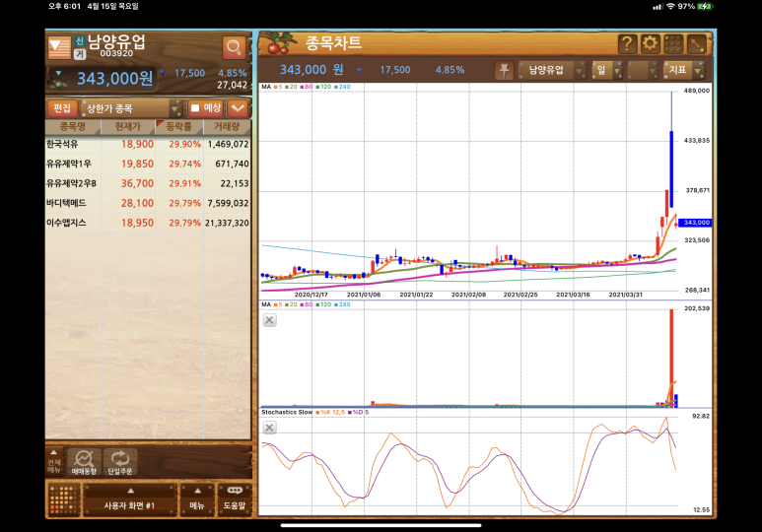Sort the list by 현재가 column header
762x532 pixels.
click(128, 127)
